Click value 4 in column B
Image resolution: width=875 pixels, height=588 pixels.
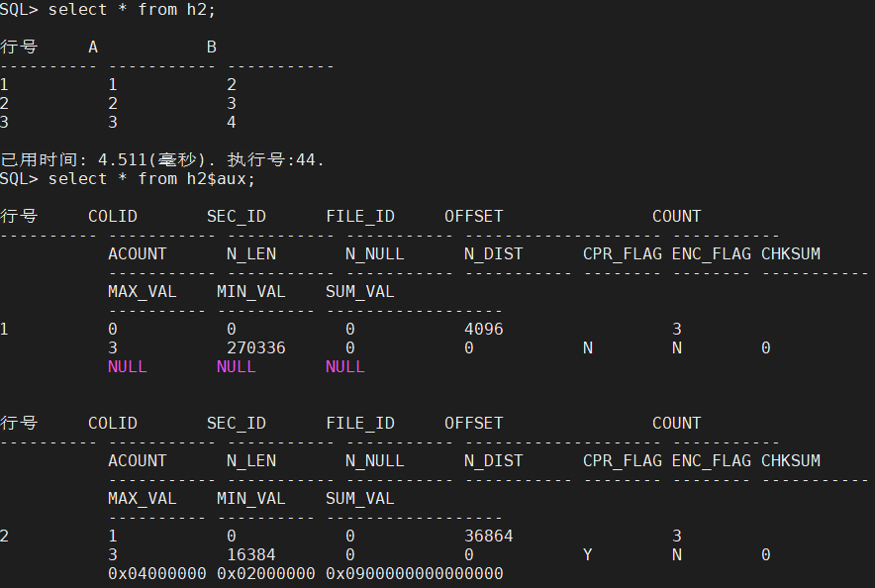(x=232, y=122)
